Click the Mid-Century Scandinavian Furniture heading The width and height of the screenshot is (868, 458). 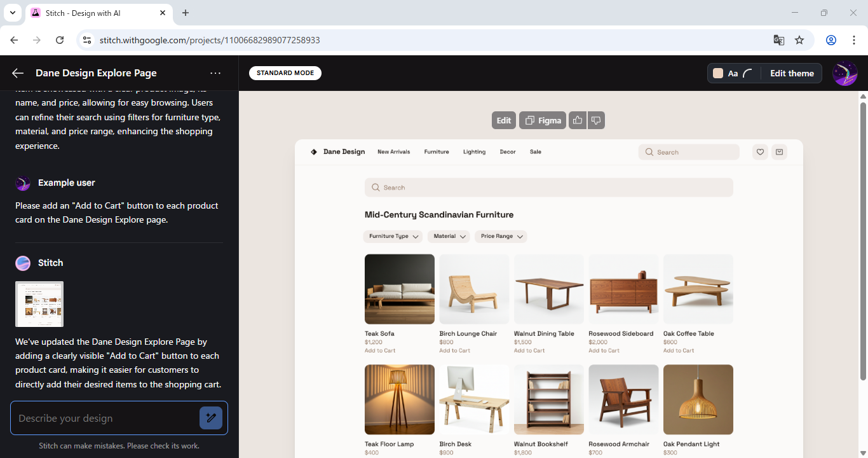point(439,215)
